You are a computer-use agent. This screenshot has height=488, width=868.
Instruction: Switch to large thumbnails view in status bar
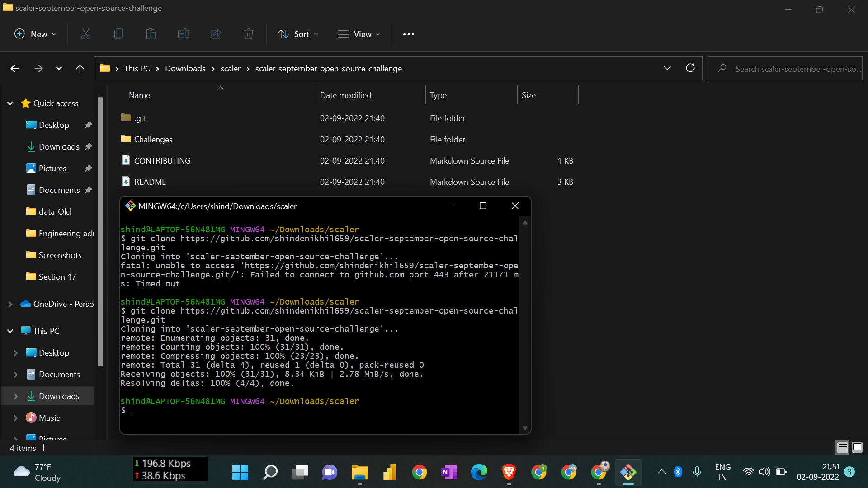point(857,447)
